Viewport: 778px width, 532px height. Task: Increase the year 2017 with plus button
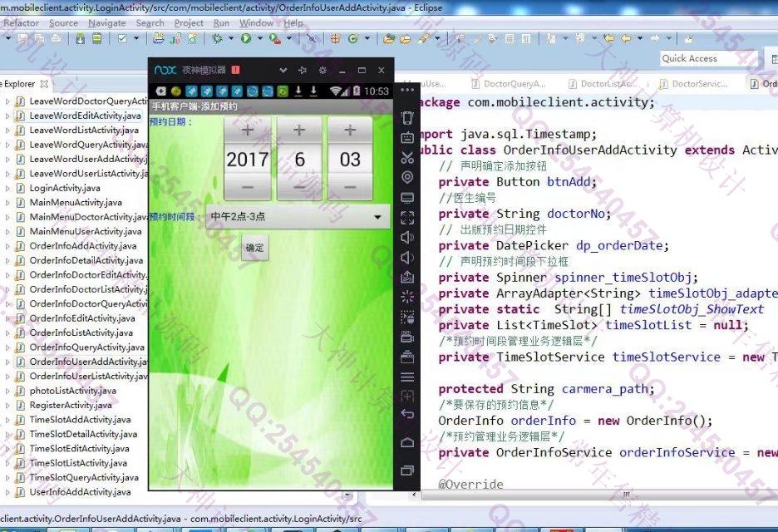click(x=248, y=131)
